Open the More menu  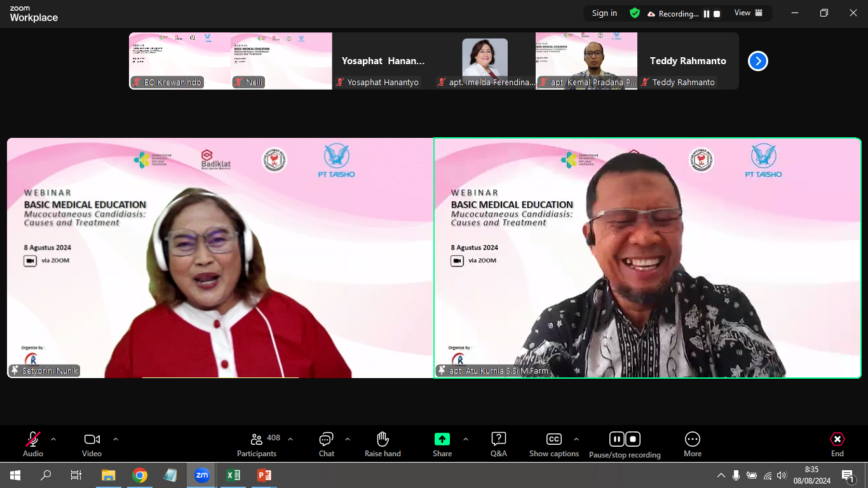(693, 444)
